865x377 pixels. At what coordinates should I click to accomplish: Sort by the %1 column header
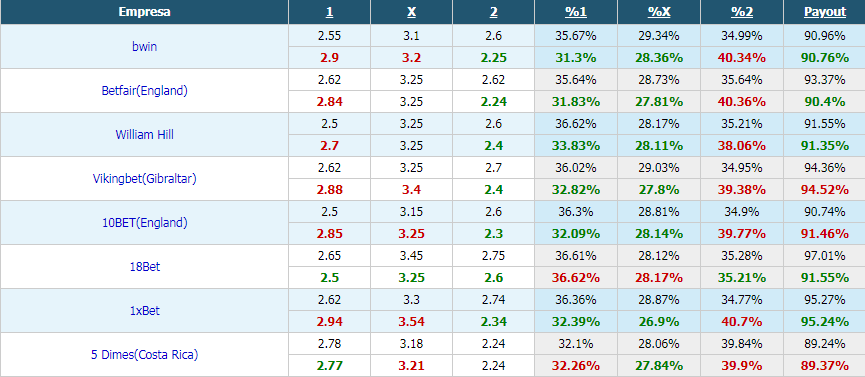click(576, 12)
